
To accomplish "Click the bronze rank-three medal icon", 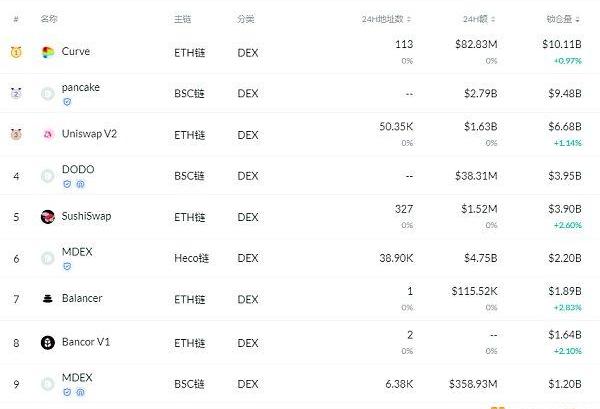I will tap(16, 134).
